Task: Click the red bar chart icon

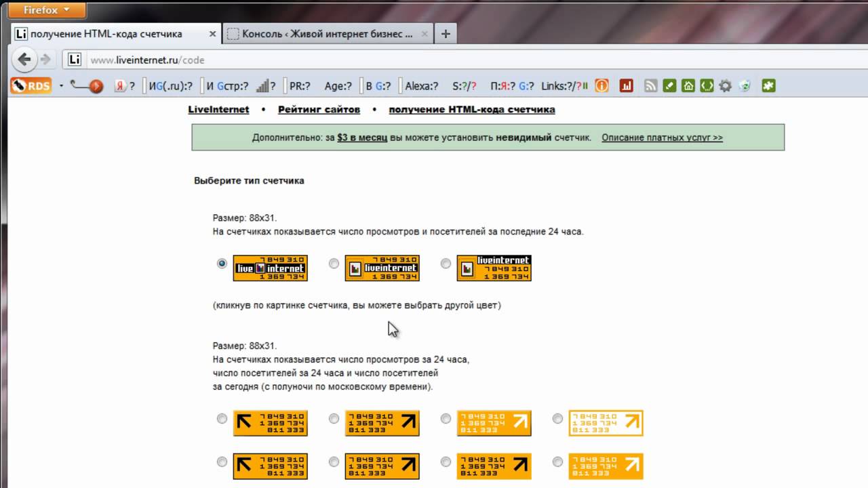Action: [627, 85]
